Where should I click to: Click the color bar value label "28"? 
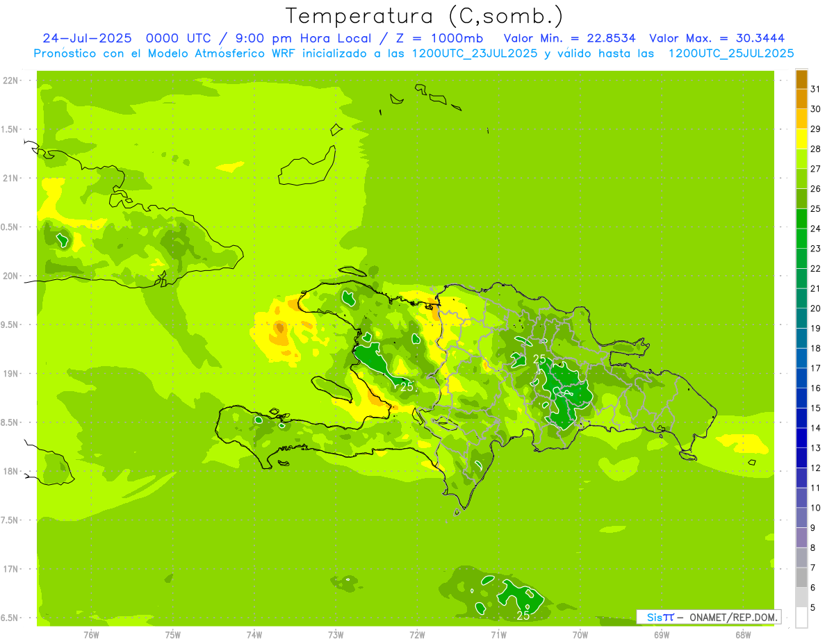[816, 149]
